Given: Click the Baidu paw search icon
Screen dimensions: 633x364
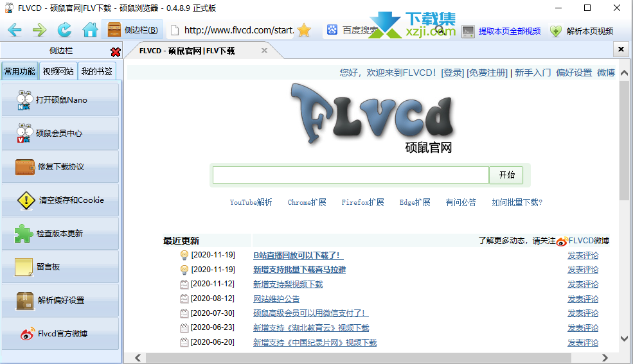Looking at the screenshot, I should (x=332, y=30).
